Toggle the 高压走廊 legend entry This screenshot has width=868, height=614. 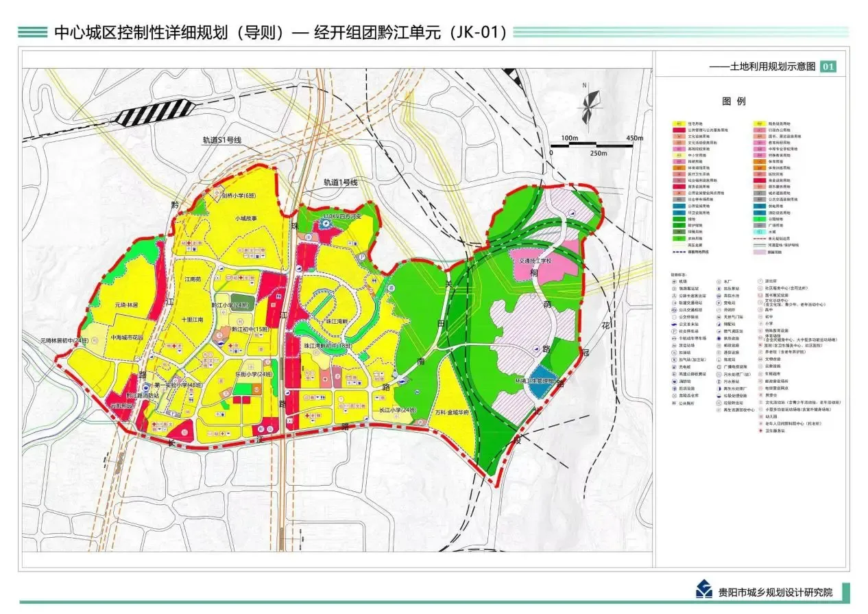point(677,244)
